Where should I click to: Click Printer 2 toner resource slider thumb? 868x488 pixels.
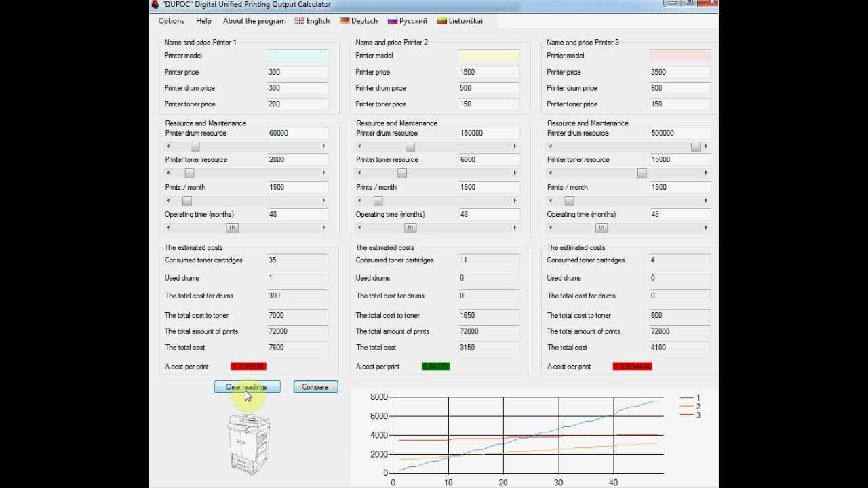402,174
